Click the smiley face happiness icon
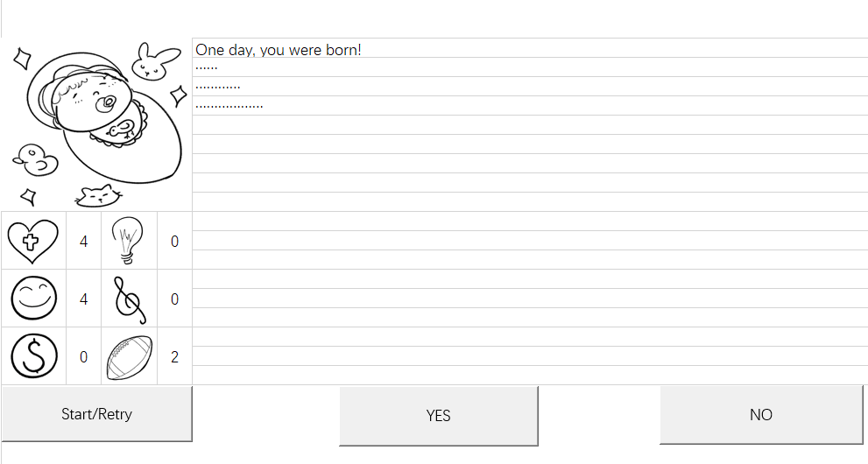Viewport: 868px width, 464px height. coord(34,298)
